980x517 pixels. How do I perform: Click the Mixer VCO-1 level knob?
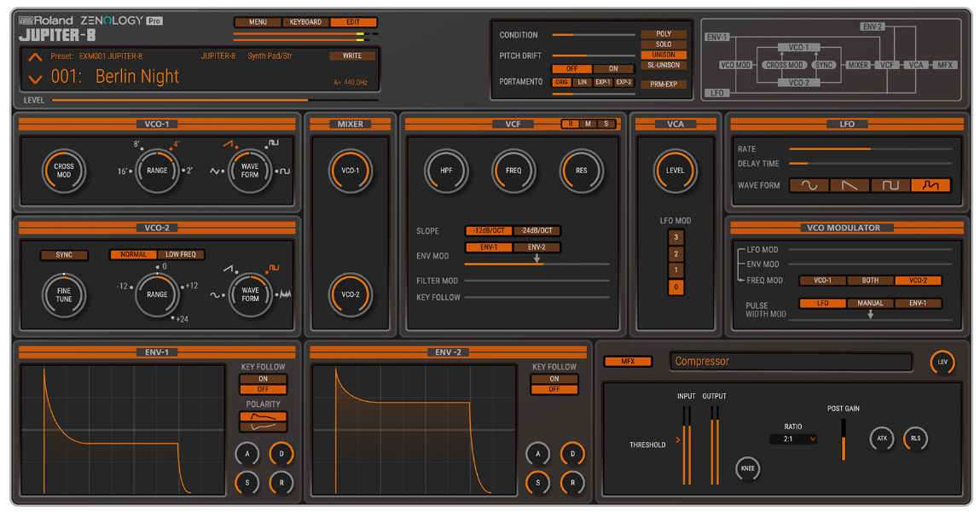point(350,171)
